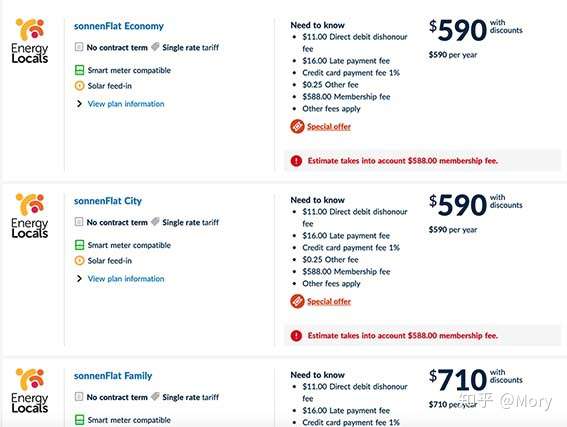Image resolution: width=567 pixels, height=427 pixels.
Task: Click solar feed-in sun icon in City plan
Action: [79, 260]
